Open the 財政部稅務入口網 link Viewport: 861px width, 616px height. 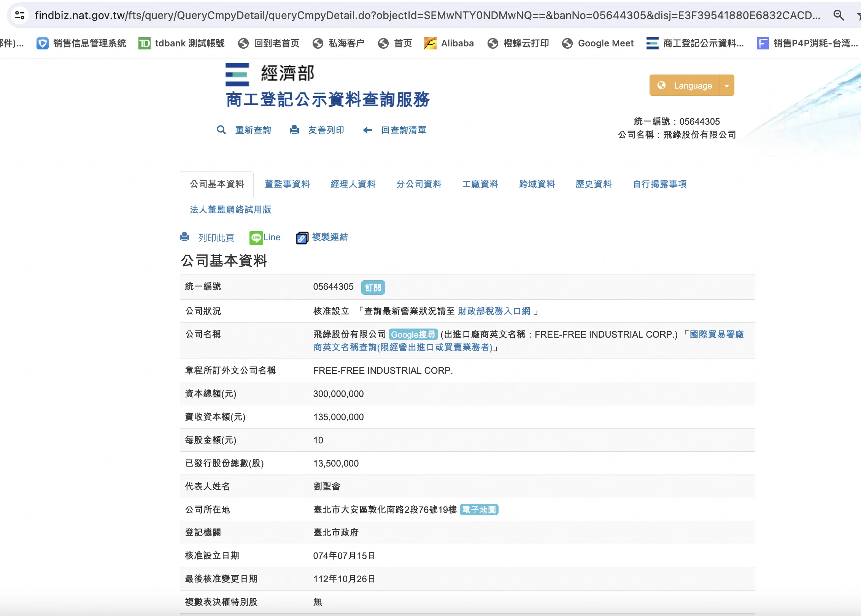pyautogui.click(x=494, y=311)
